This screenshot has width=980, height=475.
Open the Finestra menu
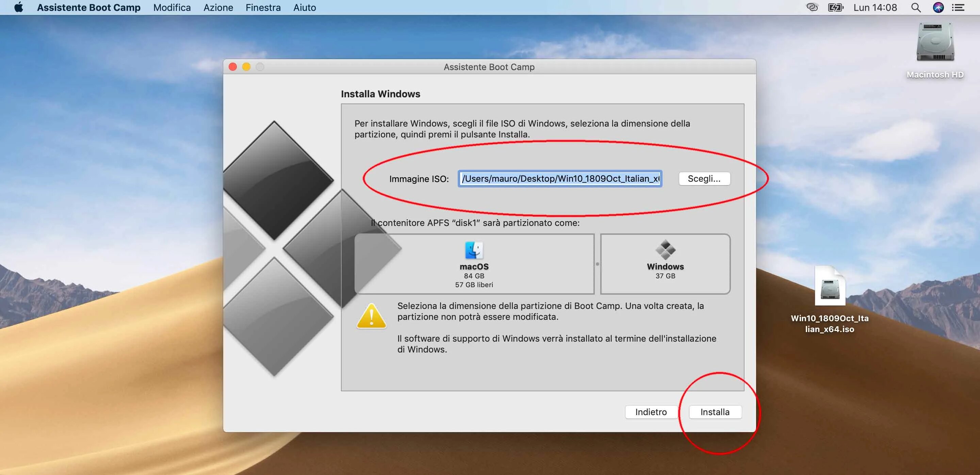click(x=263, y=7)
